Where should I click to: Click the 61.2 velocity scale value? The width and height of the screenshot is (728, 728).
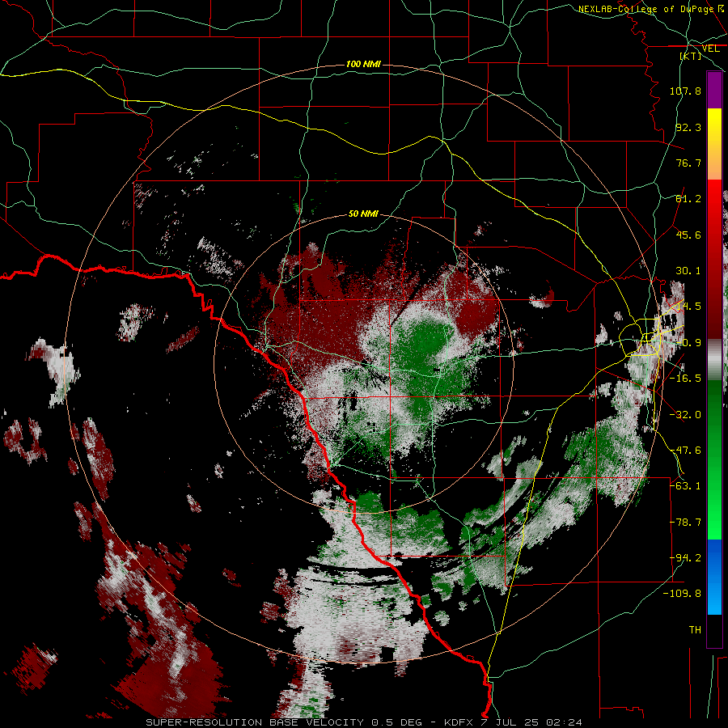[688, 199]
